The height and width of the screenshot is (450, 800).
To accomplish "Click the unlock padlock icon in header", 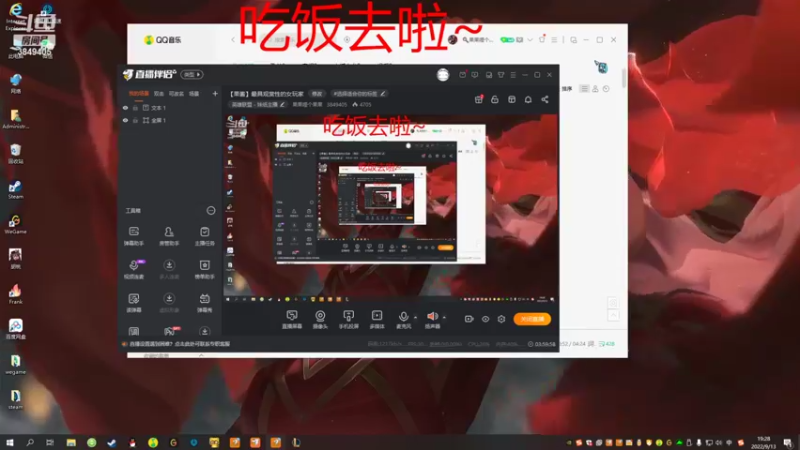I will [495, 99].
